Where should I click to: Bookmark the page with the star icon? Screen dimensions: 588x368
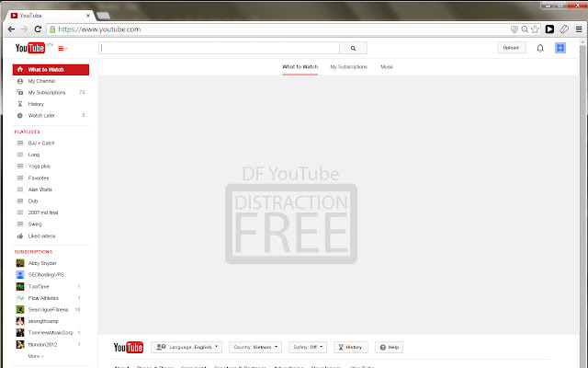[535, 29]
